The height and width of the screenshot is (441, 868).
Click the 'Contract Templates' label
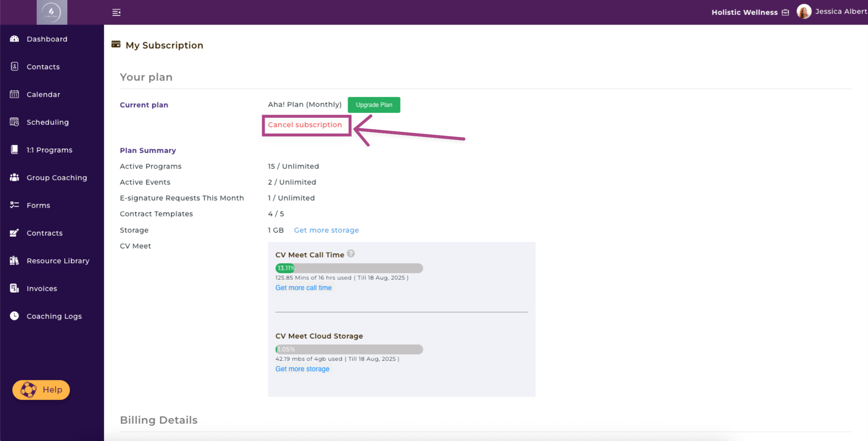tap(156, 214)
